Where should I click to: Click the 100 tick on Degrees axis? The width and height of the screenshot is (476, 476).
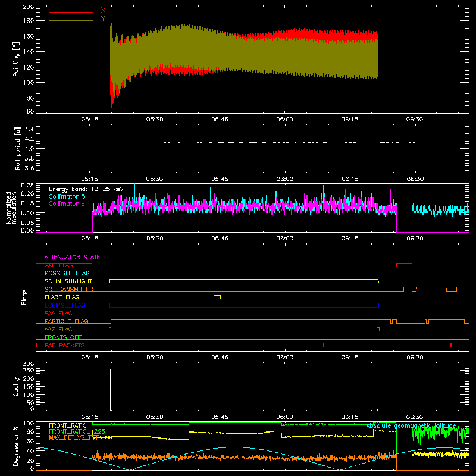point(28,424)
